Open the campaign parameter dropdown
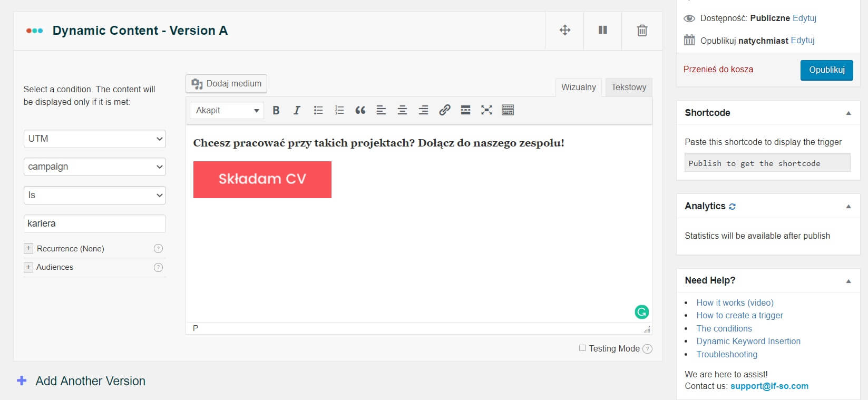Screen dimensions: 868x400 (95, 167)
